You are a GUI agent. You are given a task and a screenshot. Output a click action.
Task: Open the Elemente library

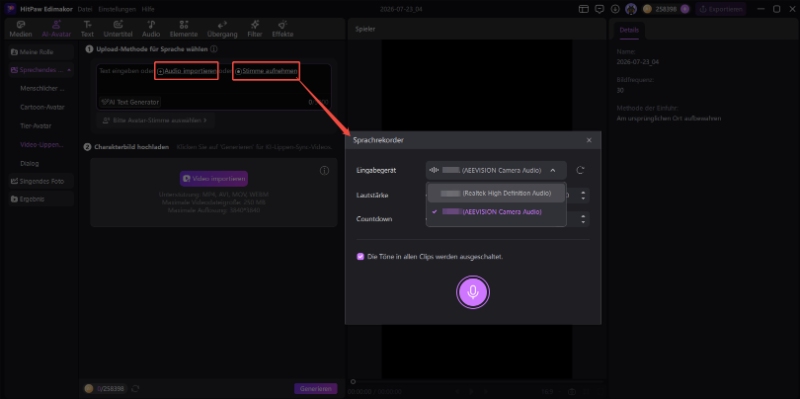[184, 29]
